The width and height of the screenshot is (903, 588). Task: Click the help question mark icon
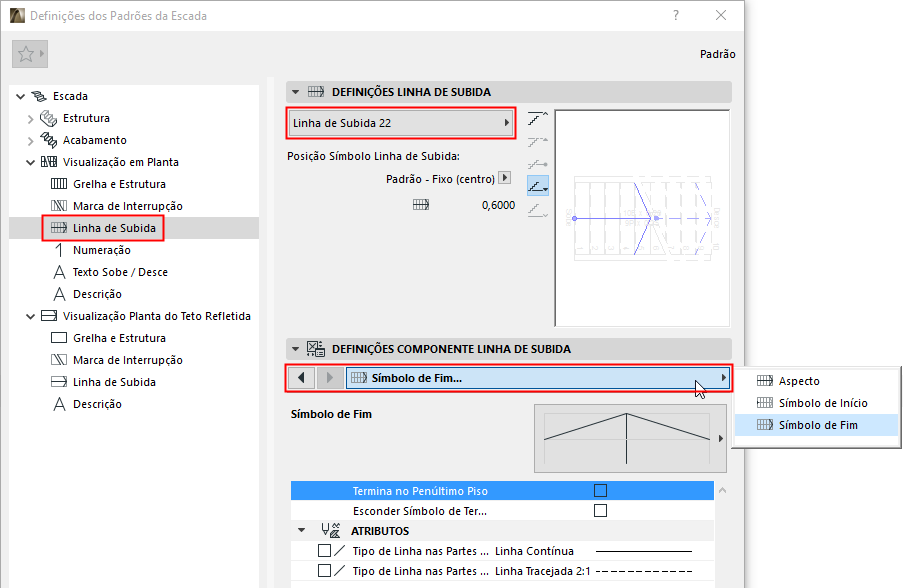pyautogui.click(x=676, y=15)
